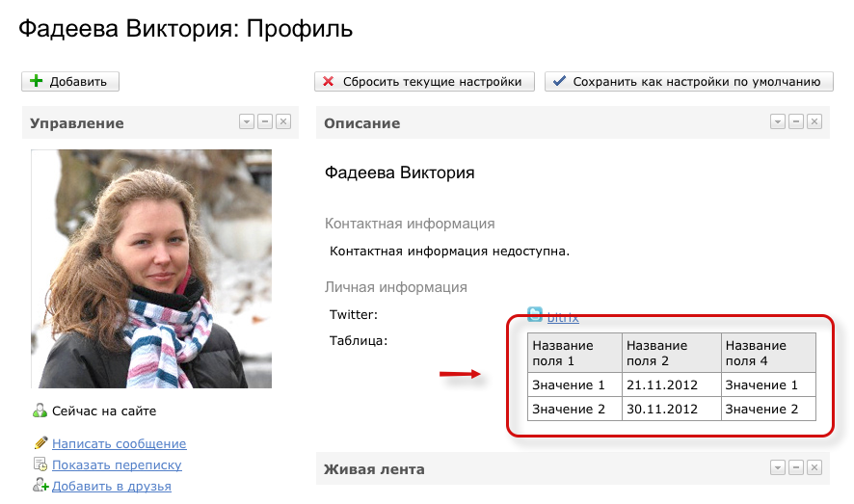Open the Управление panel dropdown arrow

click(x=247, y=121)
